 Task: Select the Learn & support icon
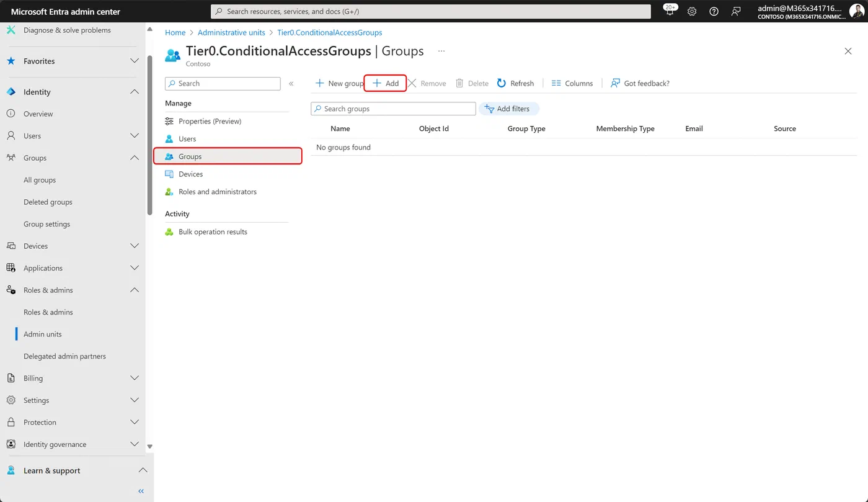[x=11, y=470]
